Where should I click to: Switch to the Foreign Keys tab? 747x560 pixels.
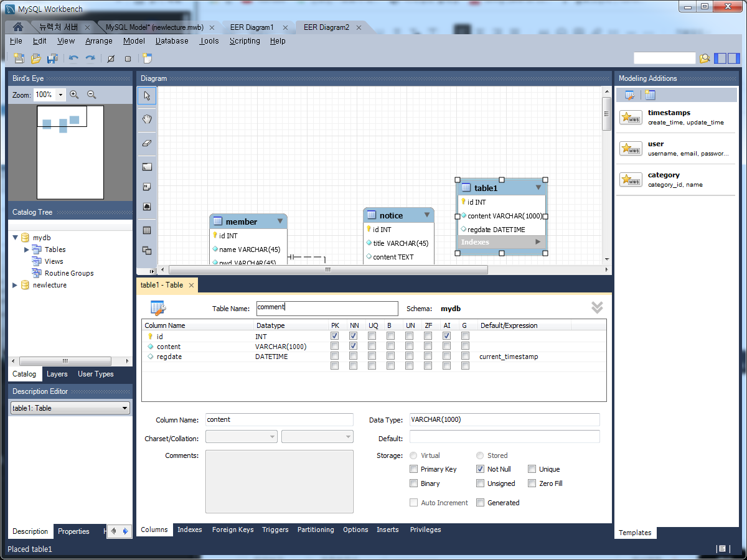[x=233, y=530]
